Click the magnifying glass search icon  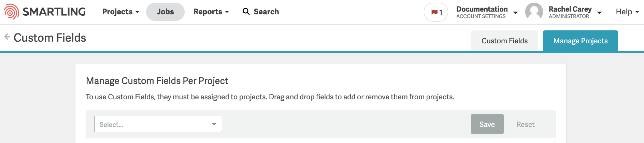(246, 12)
